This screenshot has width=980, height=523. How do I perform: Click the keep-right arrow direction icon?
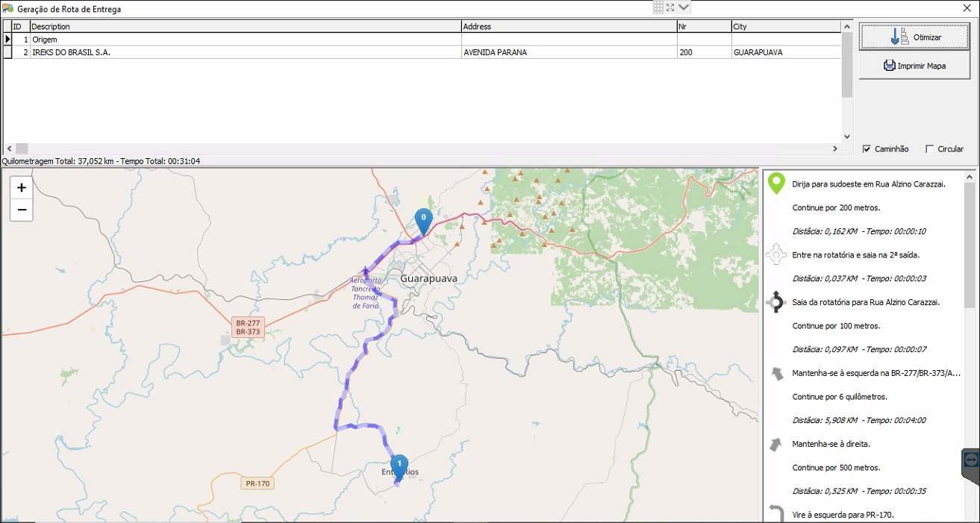(x=776, y=444)
